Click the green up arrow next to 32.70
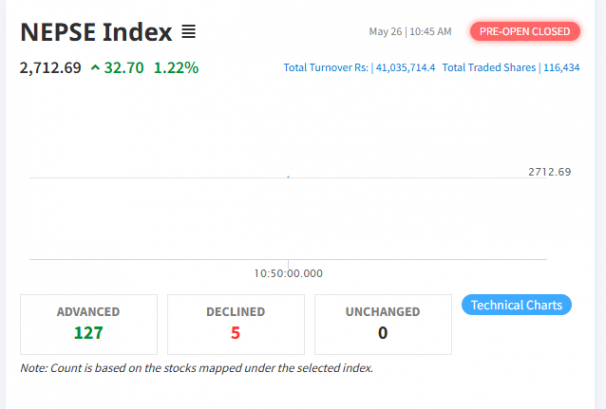 tap(95, 69)
